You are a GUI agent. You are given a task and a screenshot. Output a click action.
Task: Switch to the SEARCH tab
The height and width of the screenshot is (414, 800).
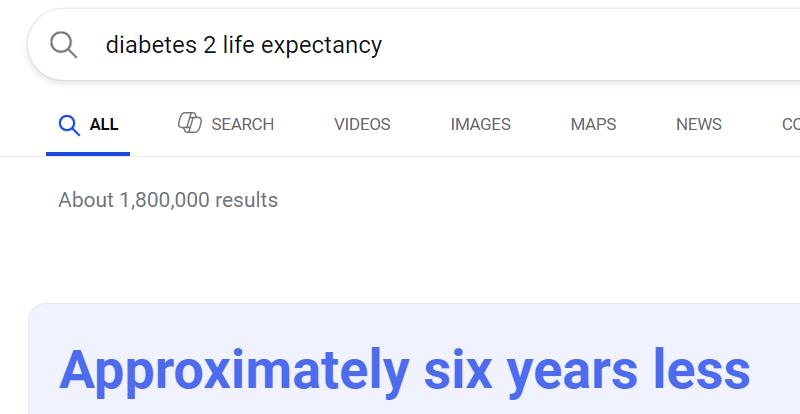242,125
